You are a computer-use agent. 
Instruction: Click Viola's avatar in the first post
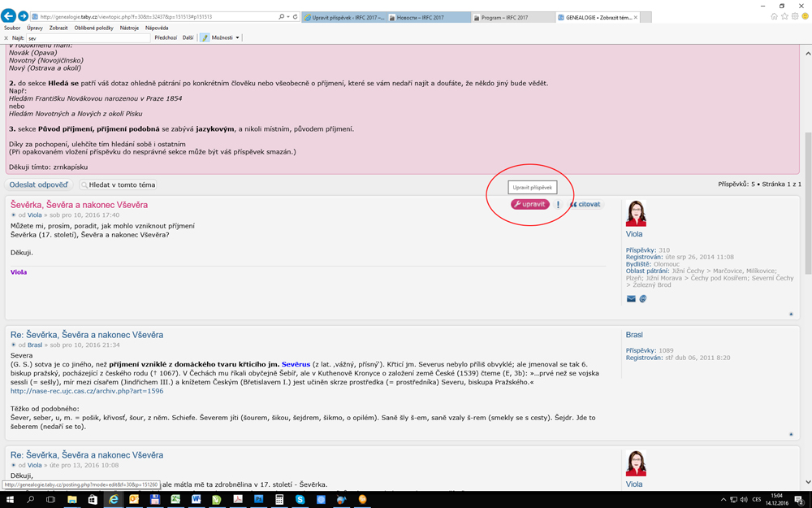tap(636, 214)
